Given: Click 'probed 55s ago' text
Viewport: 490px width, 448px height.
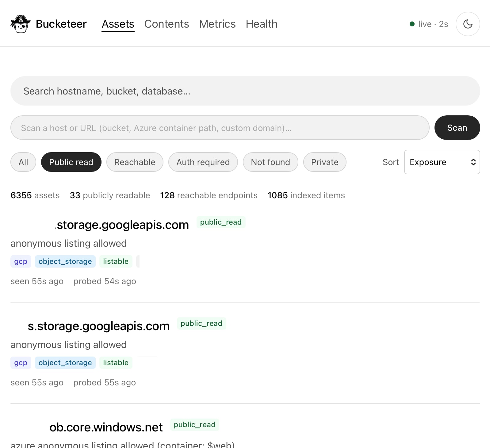Looking at the screenshot, I should (105, 383).
